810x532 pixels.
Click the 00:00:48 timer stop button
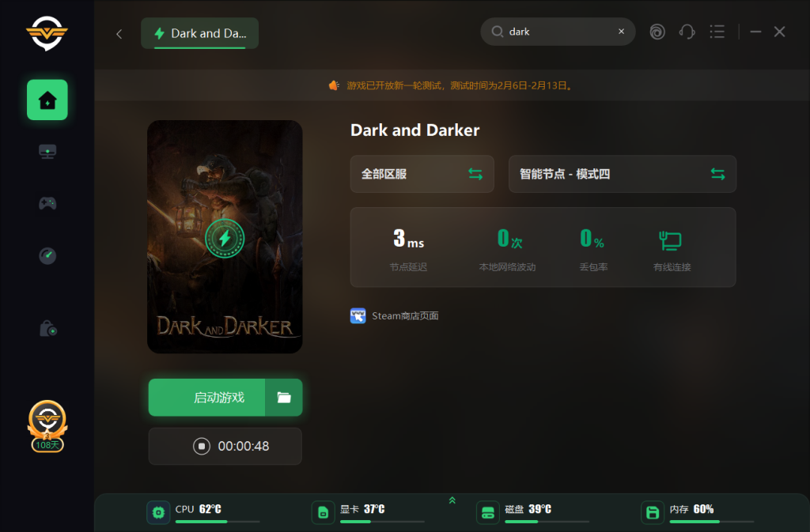225,446
